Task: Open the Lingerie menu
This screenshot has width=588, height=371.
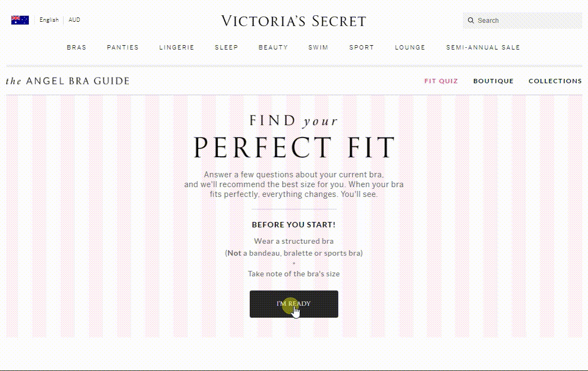Action: pyautogui.click(x=177, y=47)
